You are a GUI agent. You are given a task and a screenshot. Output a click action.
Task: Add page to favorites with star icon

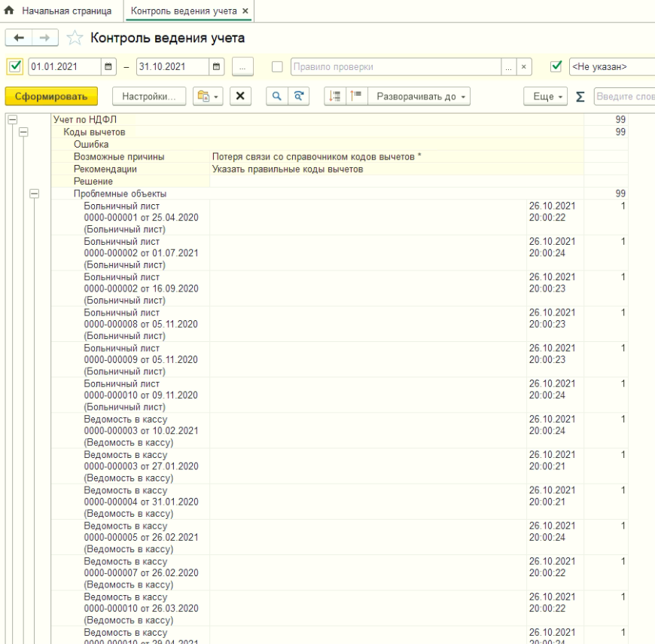(75, 38)
